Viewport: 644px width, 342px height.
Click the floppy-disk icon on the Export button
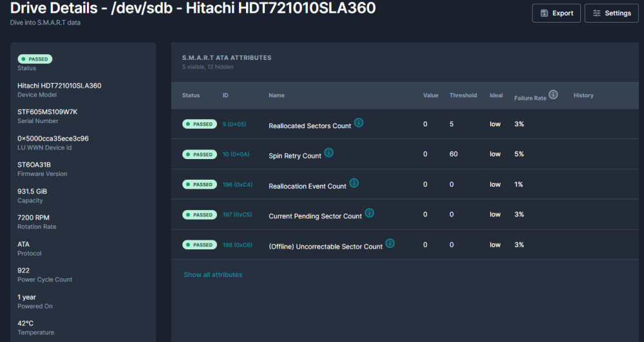pos(544,13)
